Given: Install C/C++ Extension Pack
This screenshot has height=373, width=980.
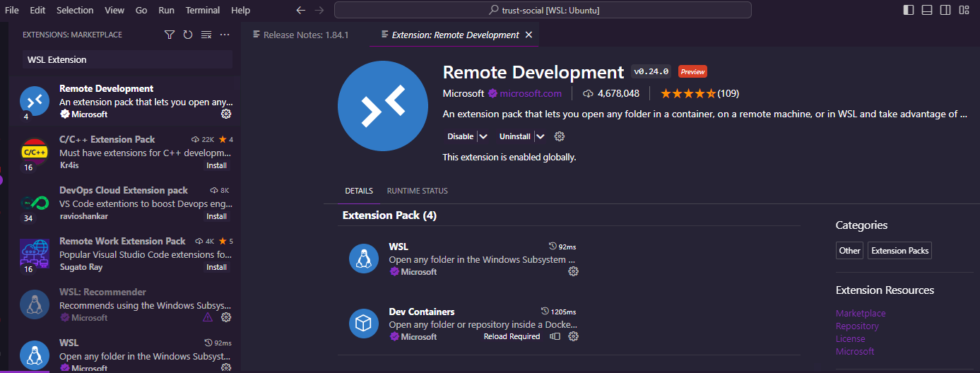Looking at the screenshot, I should coord(217,165).
